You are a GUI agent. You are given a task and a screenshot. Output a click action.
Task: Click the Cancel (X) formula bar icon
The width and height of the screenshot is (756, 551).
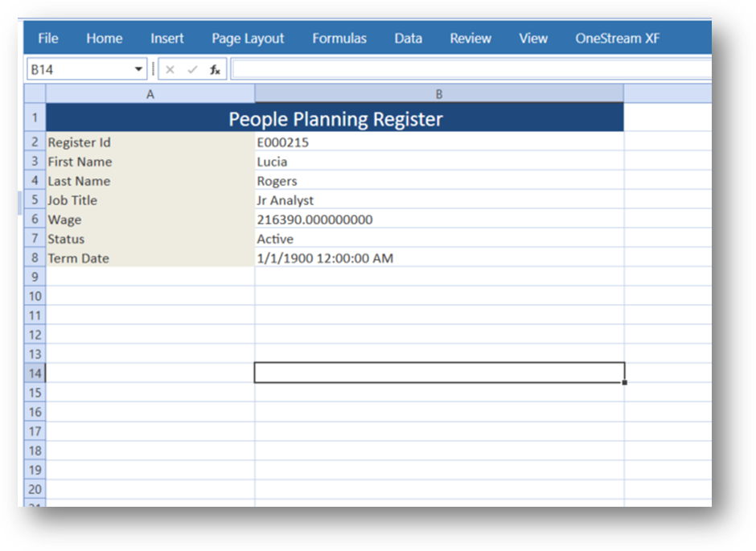170,70
